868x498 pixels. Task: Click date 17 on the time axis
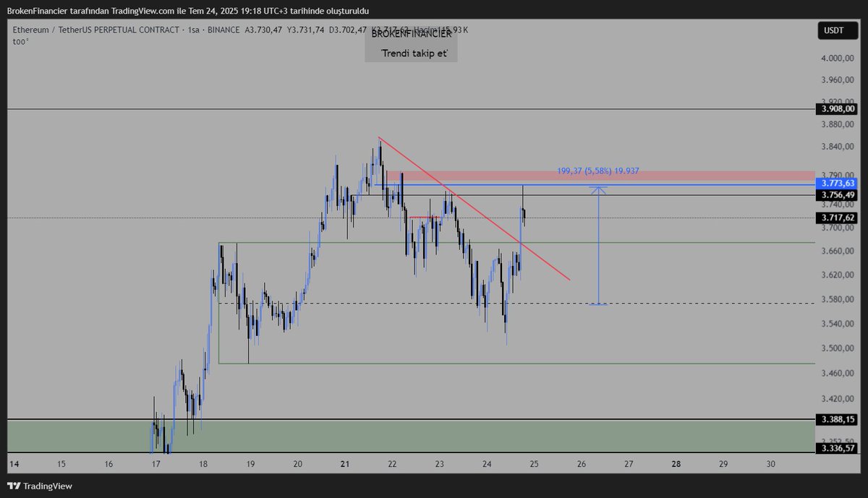(x=156, y=464)
